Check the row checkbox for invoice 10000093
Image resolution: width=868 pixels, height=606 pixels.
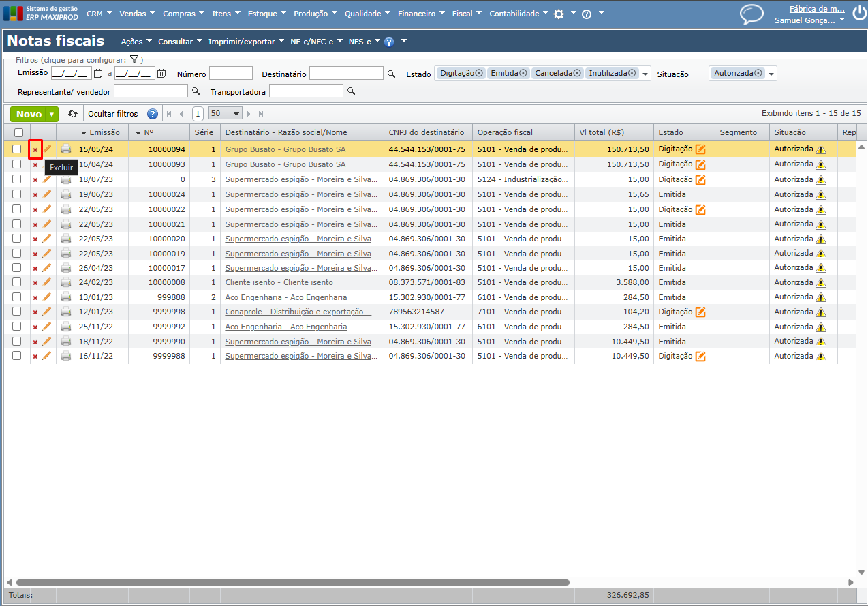pyautogui.click(x=17, y=164)
